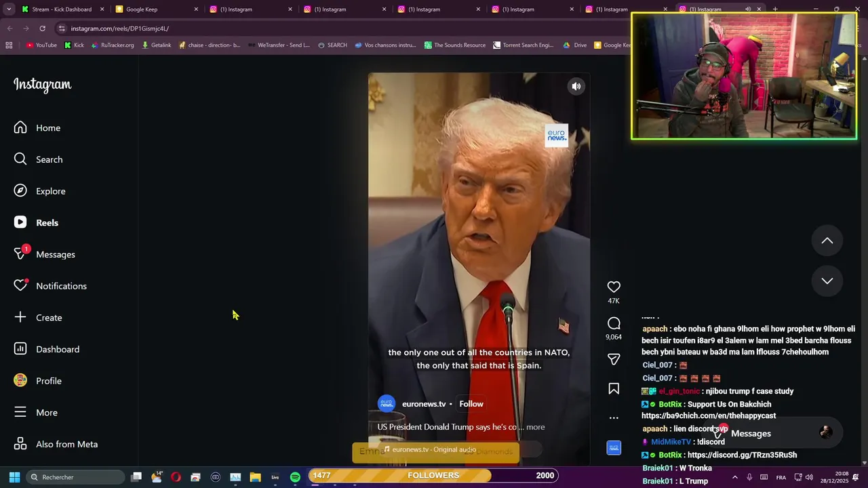Expand the caption with 'more'
The height and width of the screenshot is (488, 868).
pyautogui.click(x=536, y=427)
